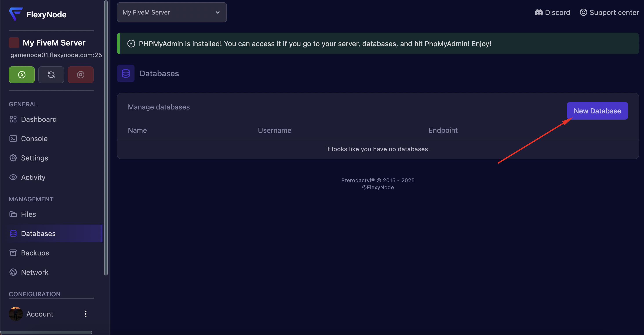644x335 pixels.
Task: Open the Network settings page
Action: (35, 272)
